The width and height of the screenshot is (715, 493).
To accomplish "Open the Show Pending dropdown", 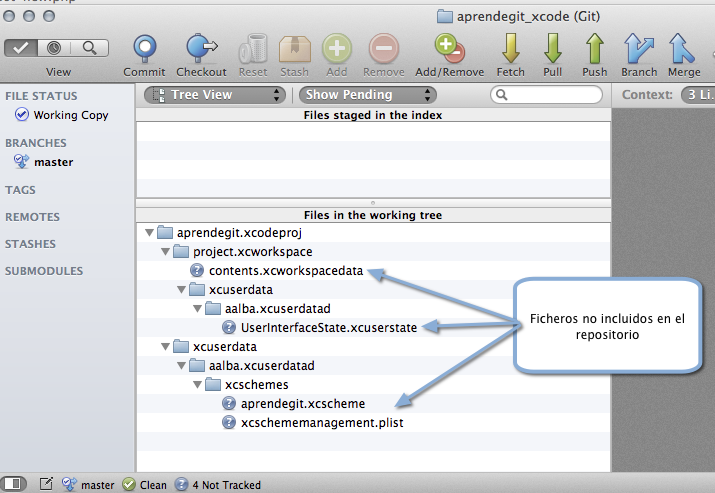I will [x=368, y=95].
